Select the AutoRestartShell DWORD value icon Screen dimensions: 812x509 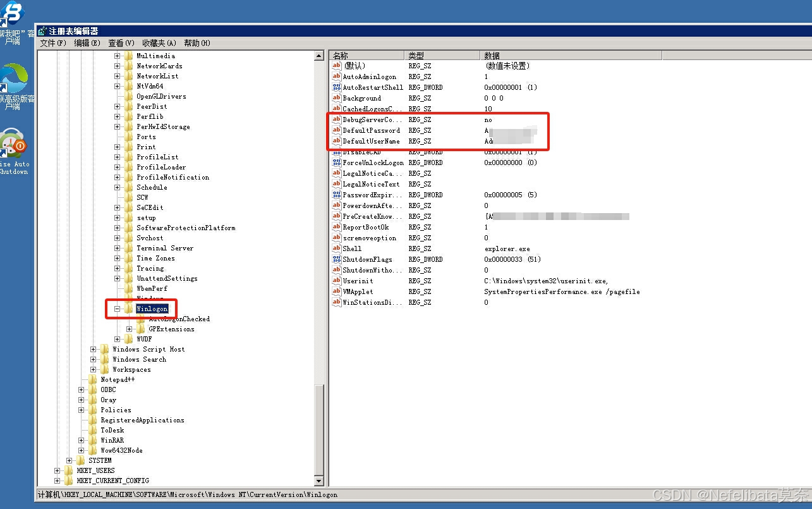(x=336, y=87)
